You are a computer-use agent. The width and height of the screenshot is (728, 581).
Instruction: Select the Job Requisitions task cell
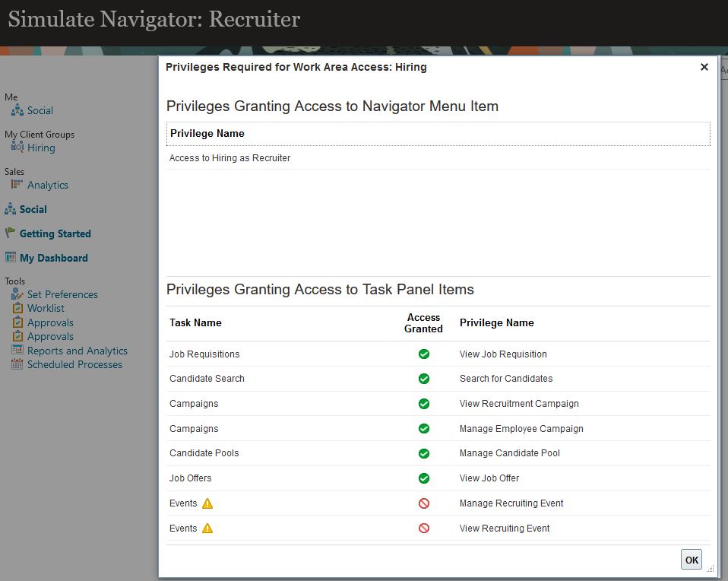coord(204,354)
